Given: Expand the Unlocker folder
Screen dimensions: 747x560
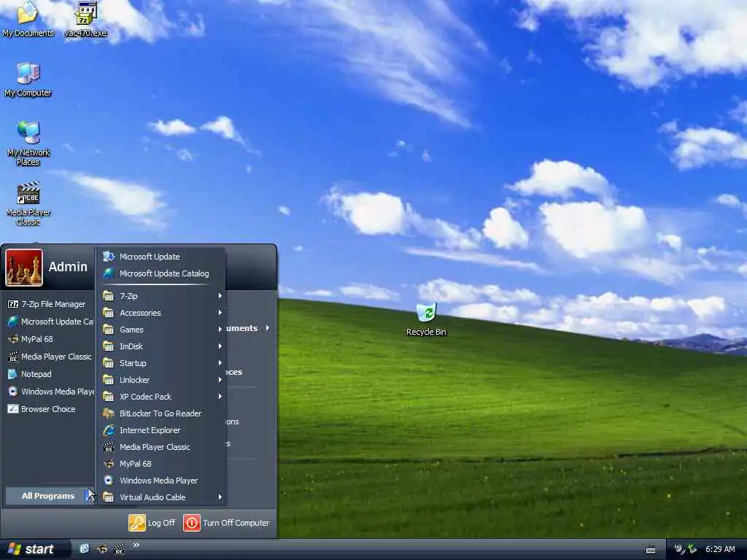Looking at the screenshot, I should tap(161, 380).
